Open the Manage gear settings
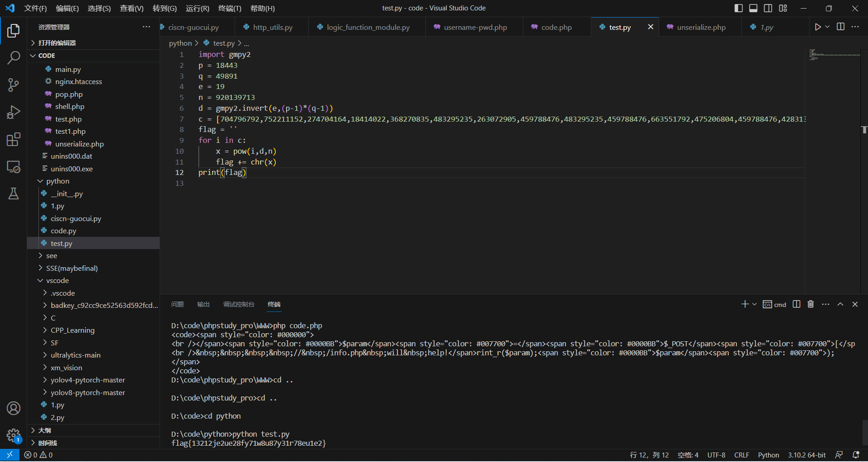The width and height of the screenshot is (868, 462). [x=14, y=436]
